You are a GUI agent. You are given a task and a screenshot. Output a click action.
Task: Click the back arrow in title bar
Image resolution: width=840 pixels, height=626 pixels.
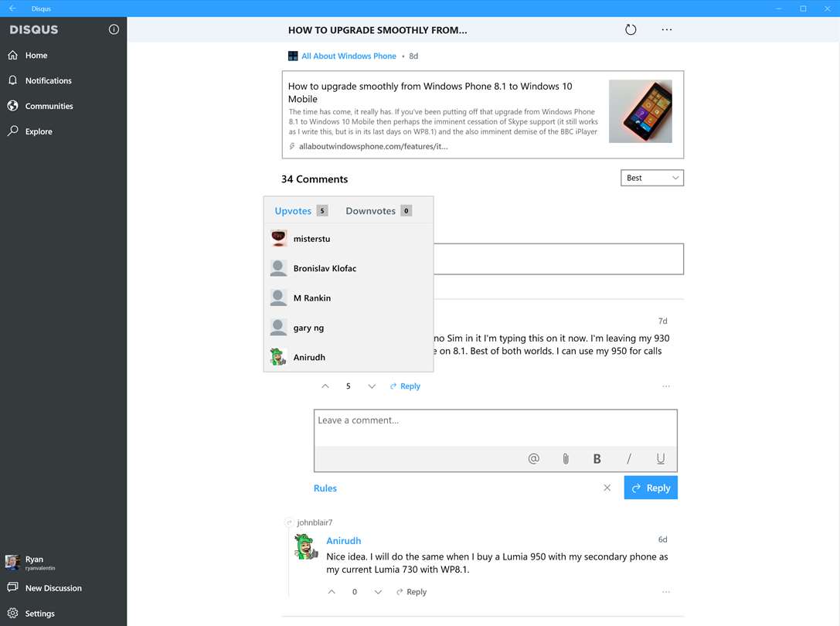click(x=12, y=8)
